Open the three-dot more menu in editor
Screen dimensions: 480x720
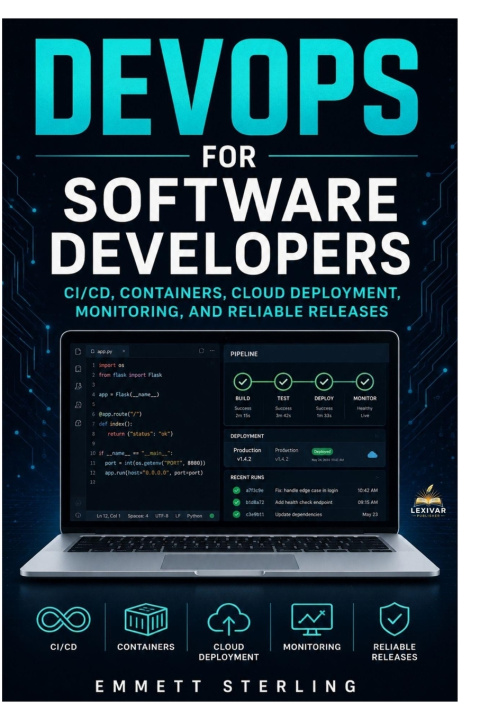coord(212,351)
